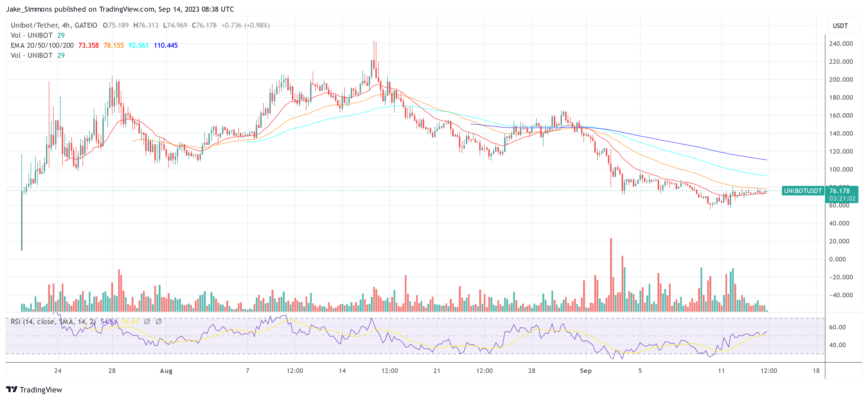Select the RSI (14, close, SMA) indicator label
Image resolution: width=868 pixels, height=400 pixels.
(53, 322)
